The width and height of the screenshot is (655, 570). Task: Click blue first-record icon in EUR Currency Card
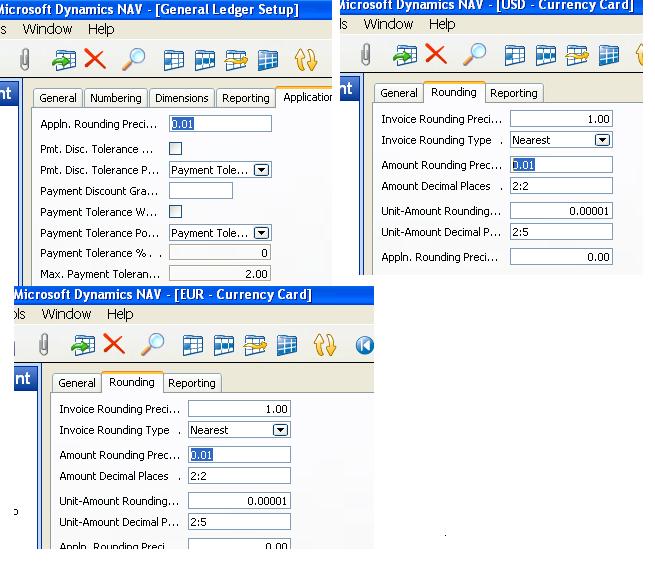[x=365, y=345]
